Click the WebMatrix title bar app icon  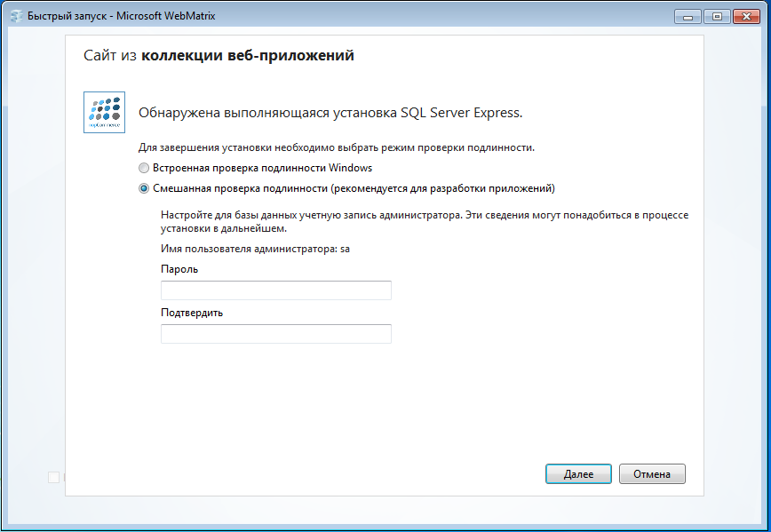[17, 16]
